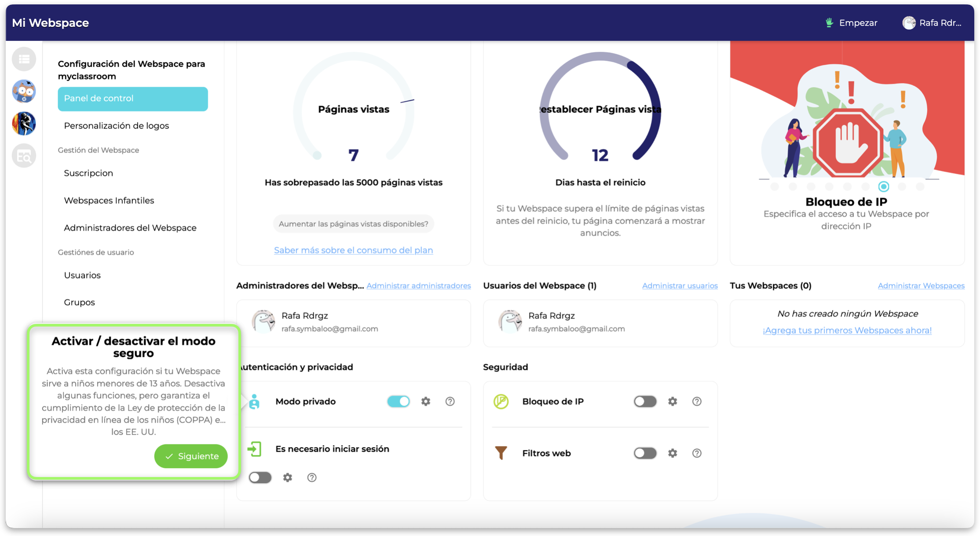
Task: Click the days-until-reset gauge showing 12
Action: click(600, 107)
